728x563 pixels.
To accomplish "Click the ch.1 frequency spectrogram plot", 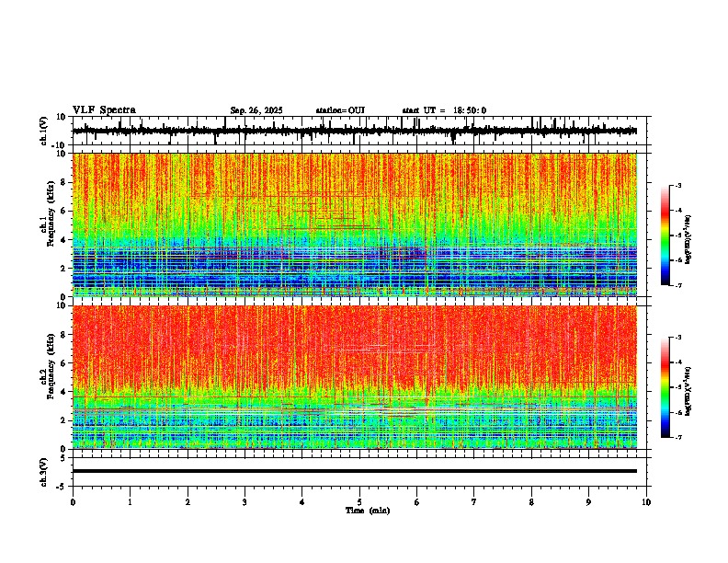I will (x=355, y=224).
